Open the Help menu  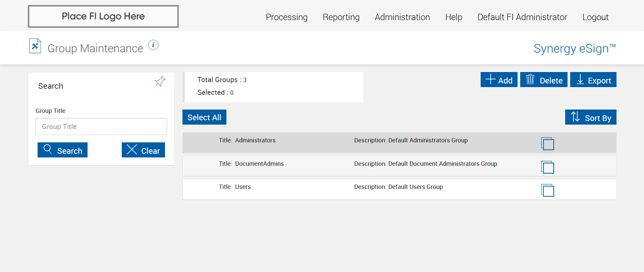tap(453, 17)
